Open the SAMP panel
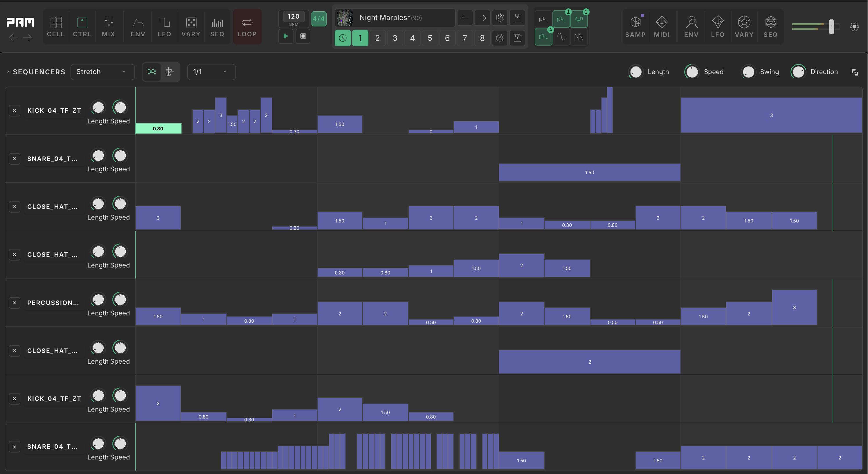The image size is (868, 474). (635, 27)
